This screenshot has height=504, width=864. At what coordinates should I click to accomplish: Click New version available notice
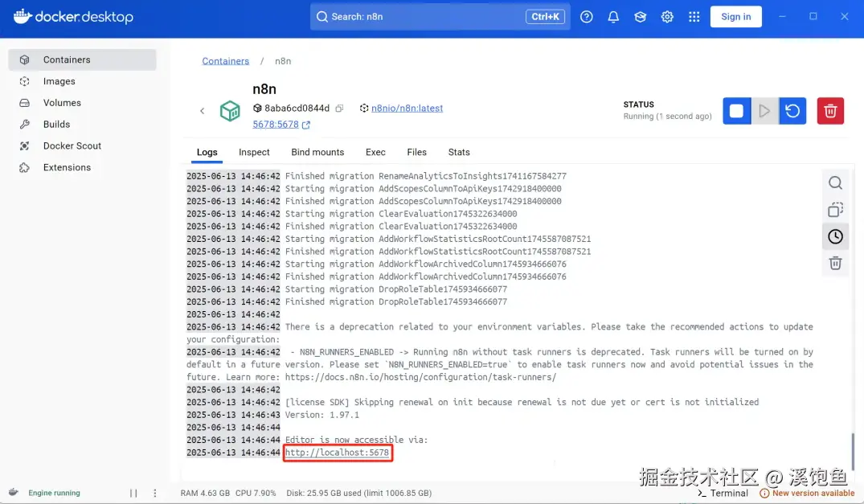(807, 493)
